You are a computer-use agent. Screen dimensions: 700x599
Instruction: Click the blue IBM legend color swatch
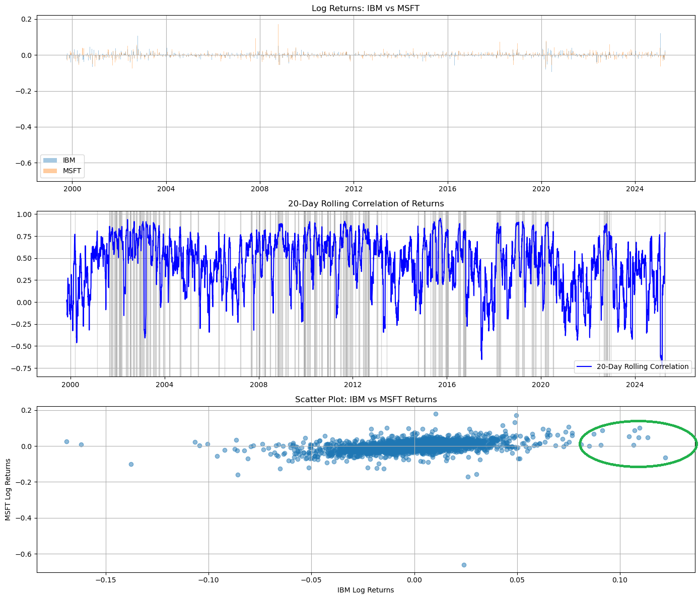tap(50, 161)
